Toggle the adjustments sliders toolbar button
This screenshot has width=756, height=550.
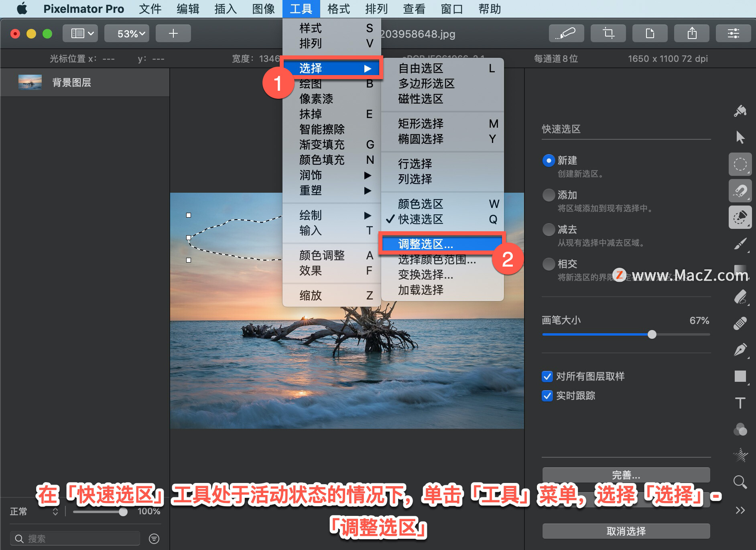(x=734, y=33)
